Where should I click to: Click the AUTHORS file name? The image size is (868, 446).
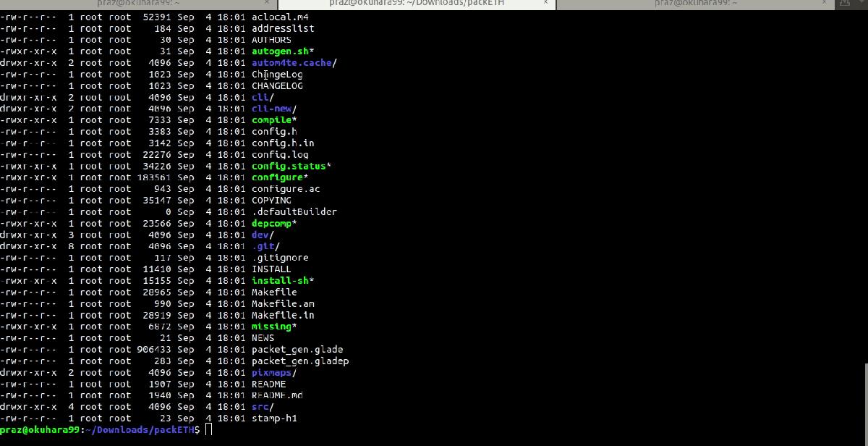(271, 40)
